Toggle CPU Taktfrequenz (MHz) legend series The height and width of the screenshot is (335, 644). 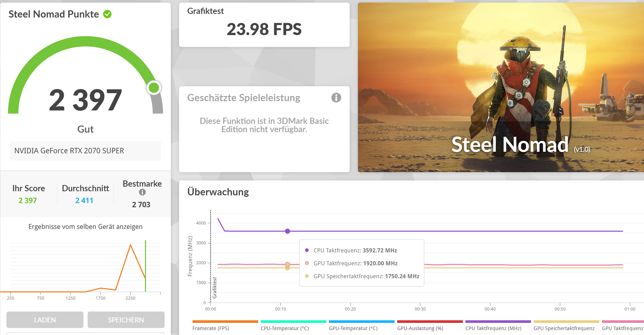(x=493, y=328)
